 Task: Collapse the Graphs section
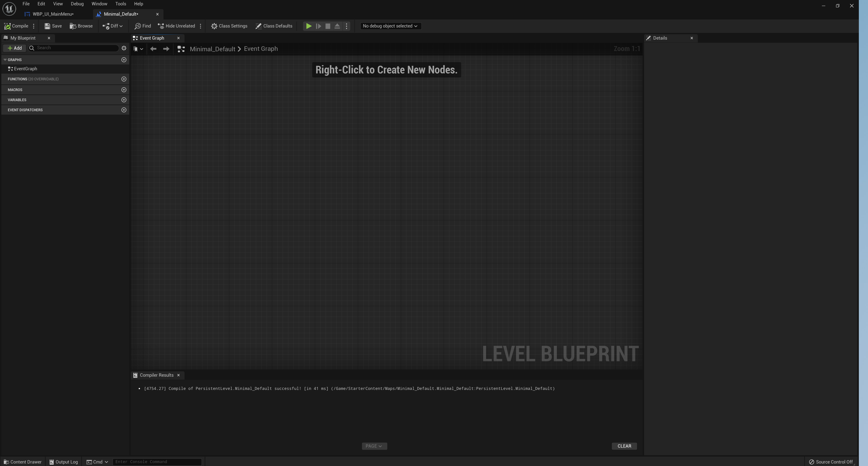5,60
